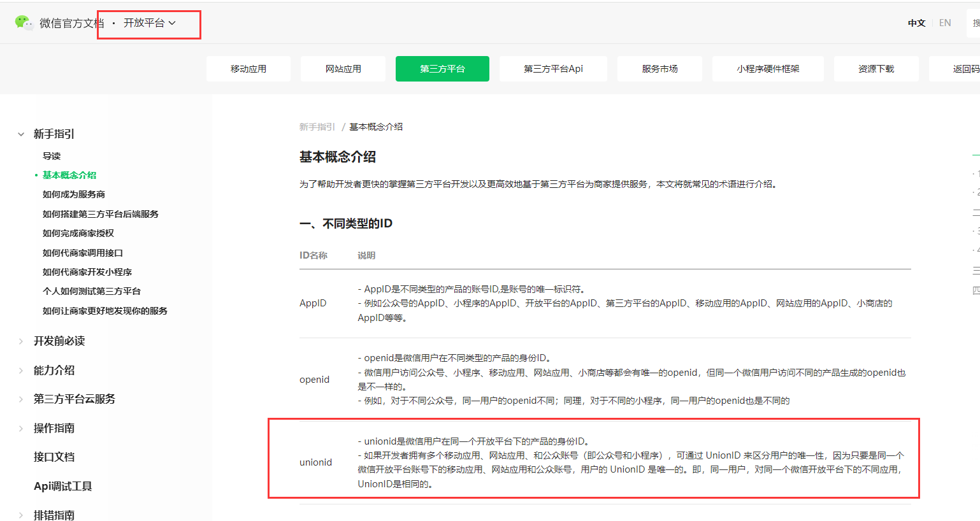Click the ID名称 table column header

pos(313,255)
